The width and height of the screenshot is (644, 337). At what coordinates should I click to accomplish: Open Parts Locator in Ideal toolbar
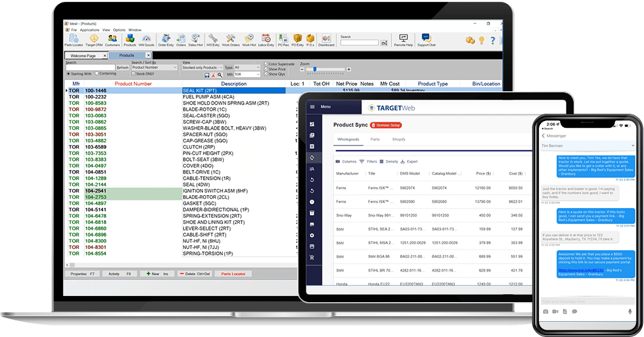click(73, 40)
